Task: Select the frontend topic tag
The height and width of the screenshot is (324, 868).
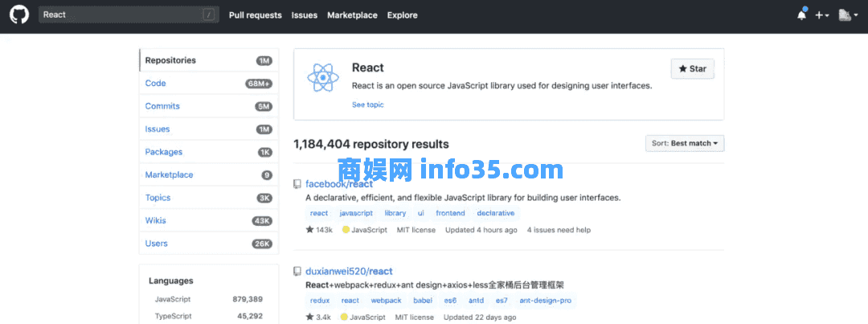Action: pyautogui.click(x=451, y=213)
